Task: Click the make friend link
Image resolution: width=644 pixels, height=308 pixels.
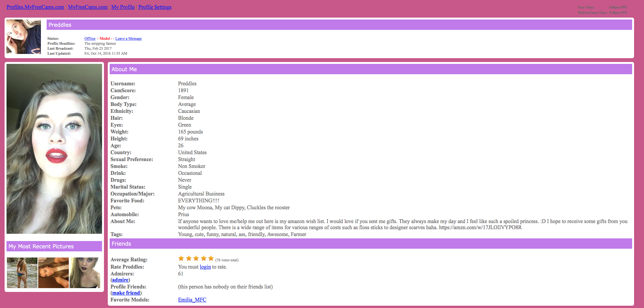Action: coord(126,293)
